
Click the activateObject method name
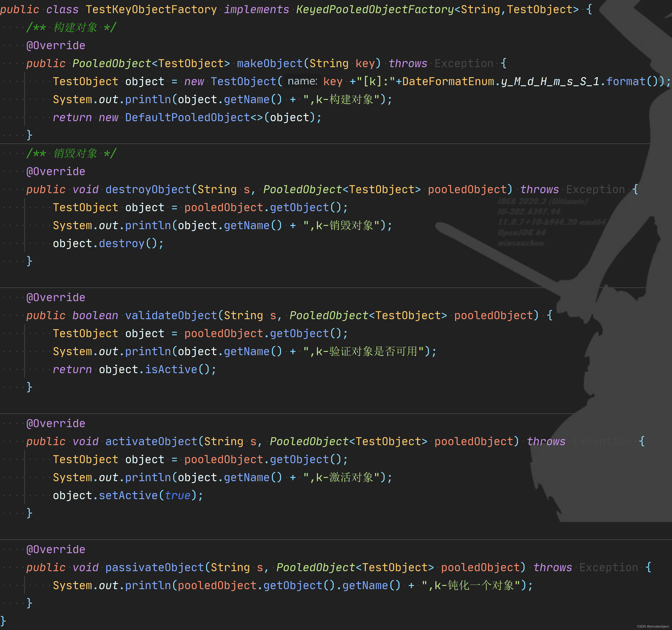[x=151, y=442]
